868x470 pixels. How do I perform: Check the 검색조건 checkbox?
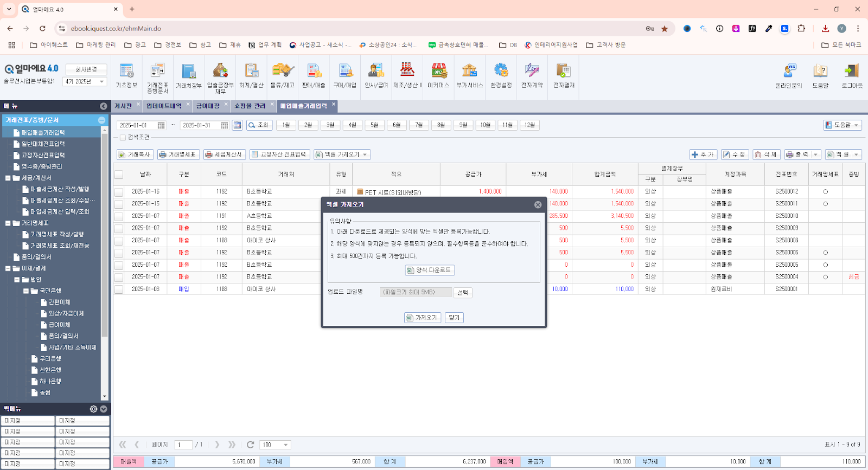[x=123, y=138]
